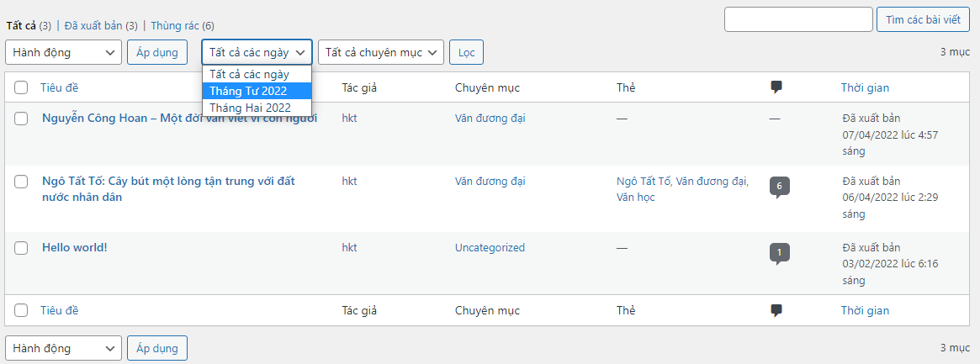Expand the bottom Hành động dropdown
The image size is (980, 364).
(x=64, y=348)
